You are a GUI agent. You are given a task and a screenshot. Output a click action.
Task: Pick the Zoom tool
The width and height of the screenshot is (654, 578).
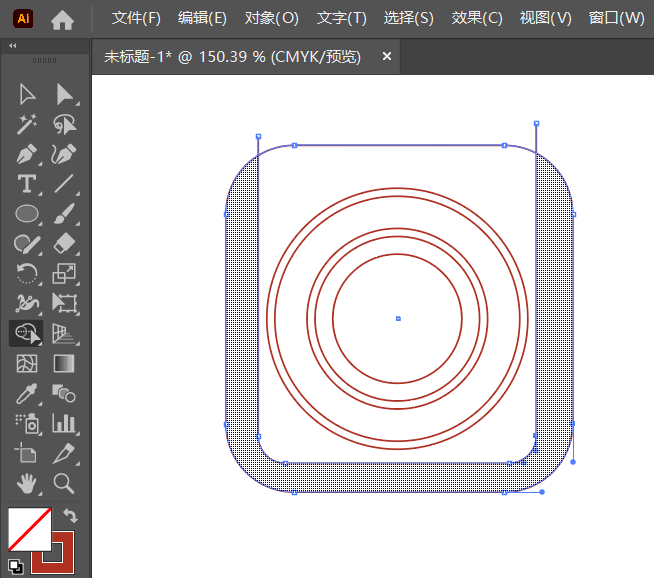[x=64, y=483]
